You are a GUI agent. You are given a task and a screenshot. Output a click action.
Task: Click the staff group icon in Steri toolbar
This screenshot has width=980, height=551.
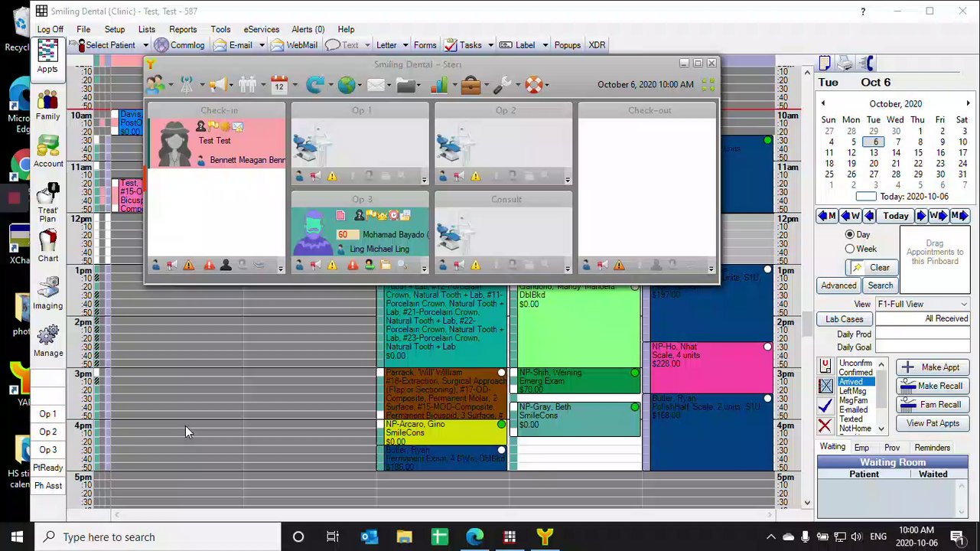click(247, 85)
